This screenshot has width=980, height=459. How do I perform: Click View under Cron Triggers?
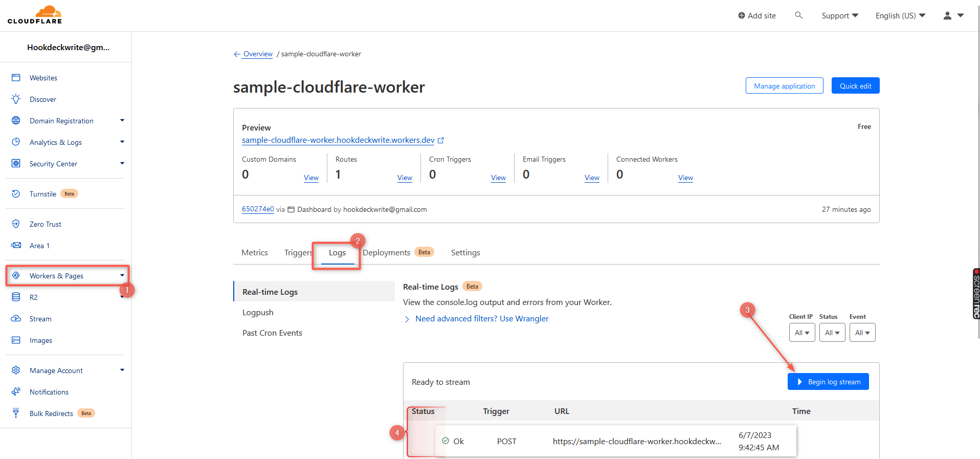[x=498, y=178]
